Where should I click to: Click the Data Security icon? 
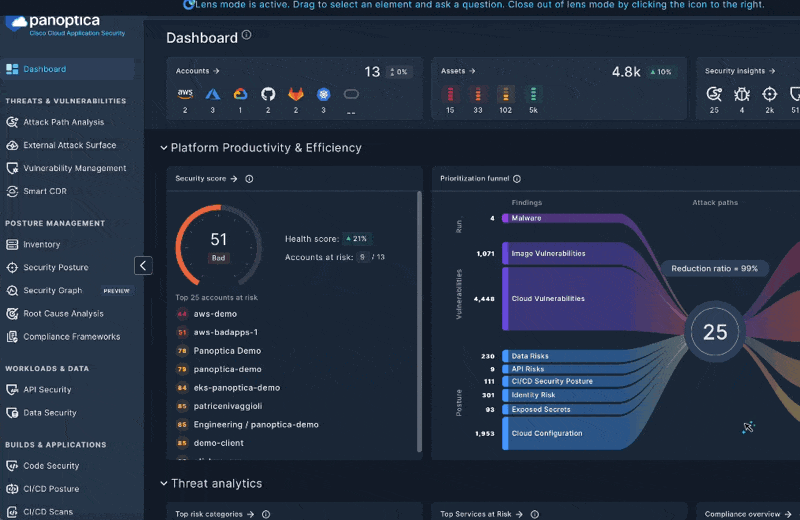click(12, 412)
